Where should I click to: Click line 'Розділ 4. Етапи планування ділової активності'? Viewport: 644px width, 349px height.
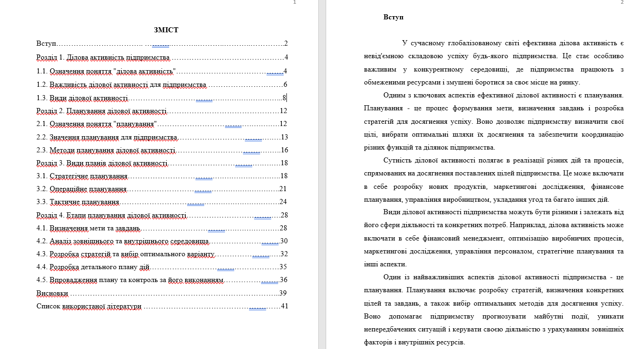[162, 215]
